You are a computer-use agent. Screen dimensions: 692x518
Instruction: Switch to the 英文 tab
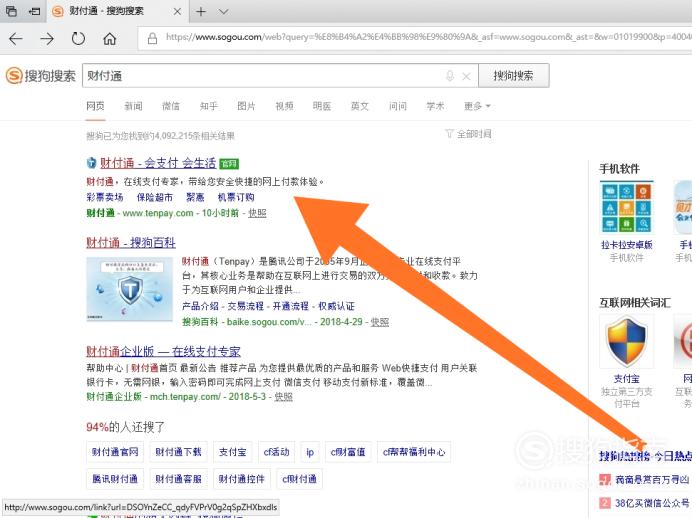[x=360, y=106]
